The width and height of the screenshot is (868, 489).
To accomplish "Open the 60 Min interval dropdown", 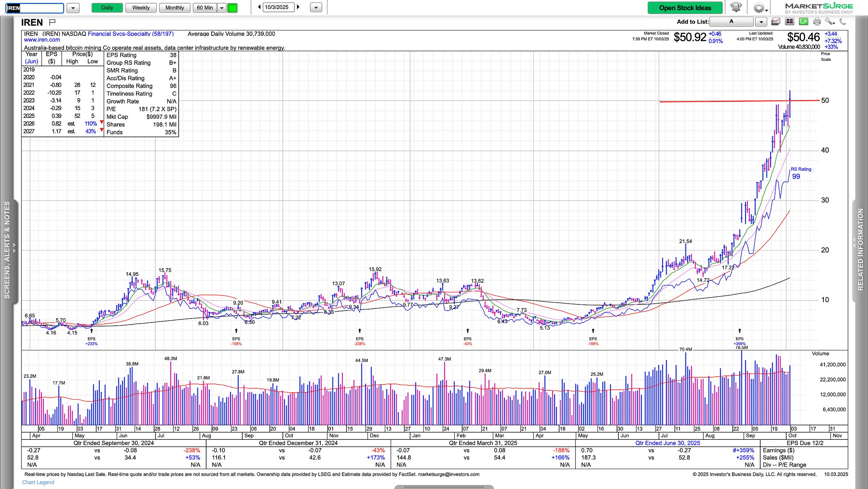I will tap(222, 8).
